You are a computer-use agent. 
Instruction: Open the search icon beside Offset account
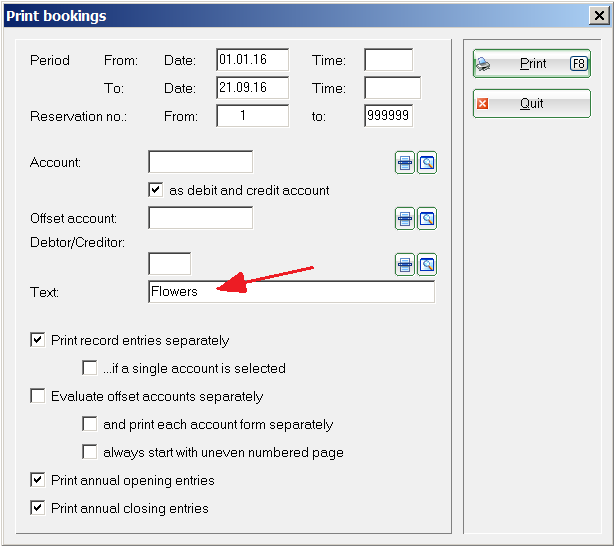(427, 219)
